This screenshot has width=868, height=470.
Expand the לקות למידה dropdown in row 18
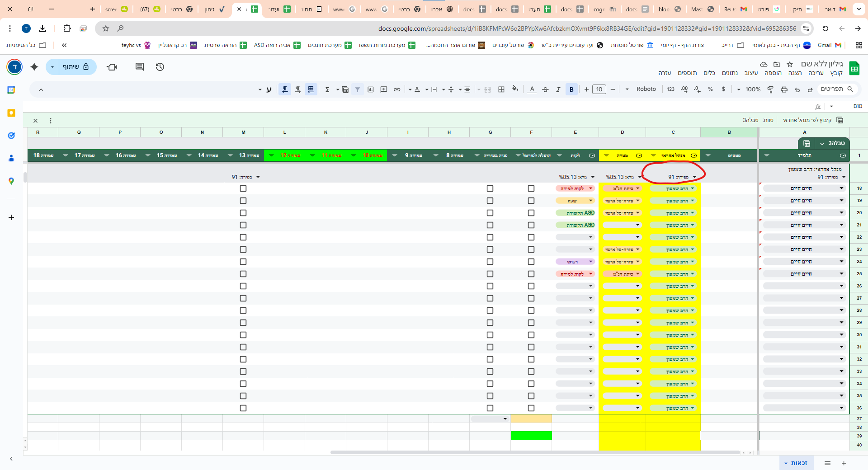coord(590,188)
